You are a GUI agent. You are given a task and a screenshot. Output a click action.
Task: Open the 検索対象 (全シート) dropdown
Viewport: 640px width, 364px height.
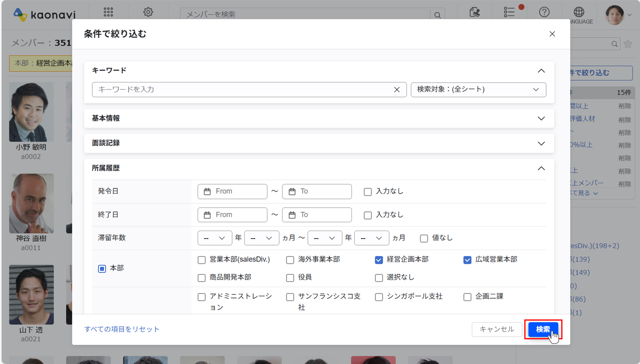478,90
